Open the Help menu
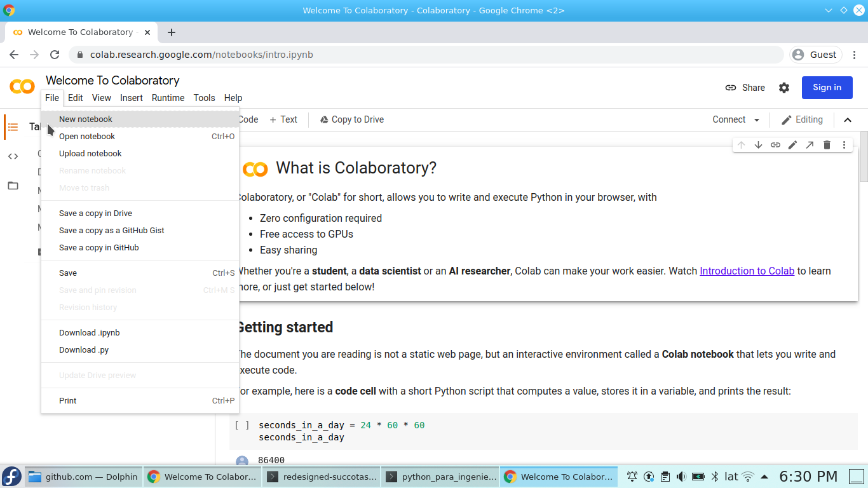Viewport: 868px width, 488px height. 233,98
